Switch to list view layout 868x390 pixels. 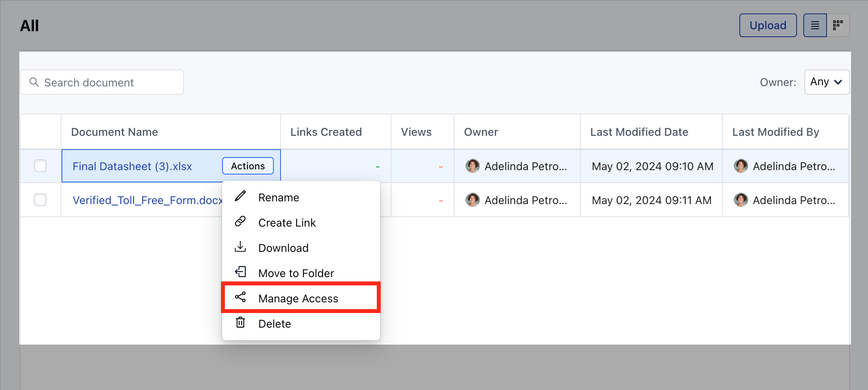815,25
